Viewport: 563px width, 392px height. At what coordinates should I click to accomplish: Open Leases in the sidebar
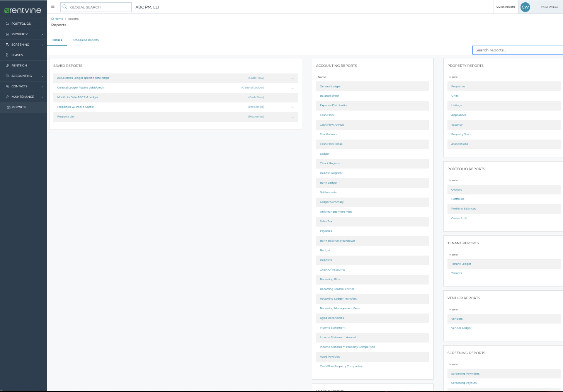[x=17, y=55]
